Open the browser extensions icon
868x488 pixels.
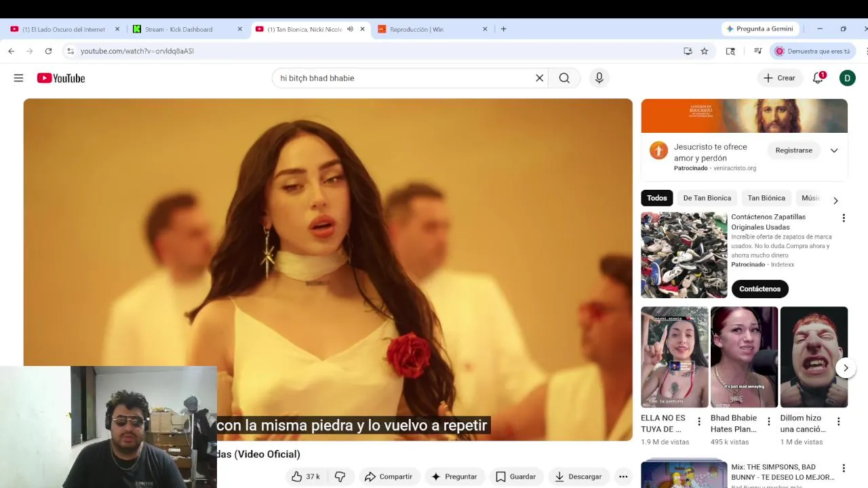[x=730, y=51]
